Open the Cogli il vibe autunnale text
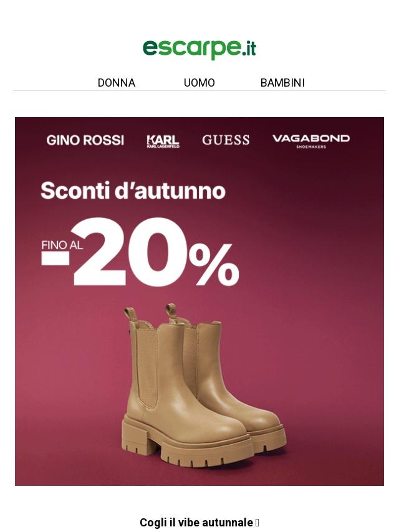The width and height of the screenshot is (399, 532). [x=196, y=523]
